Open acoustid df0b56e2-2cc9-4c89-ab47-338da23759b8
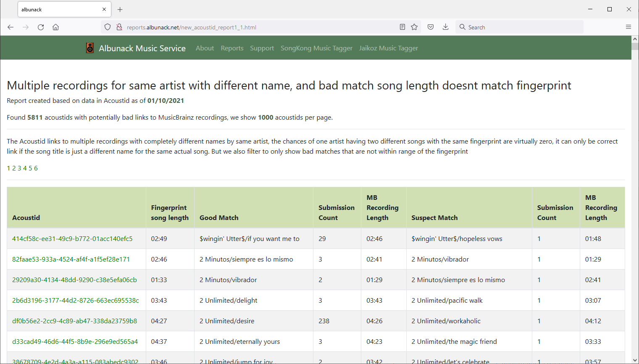Image resolution: width=639 pixels, height=364 pixels. coord(74,321)
